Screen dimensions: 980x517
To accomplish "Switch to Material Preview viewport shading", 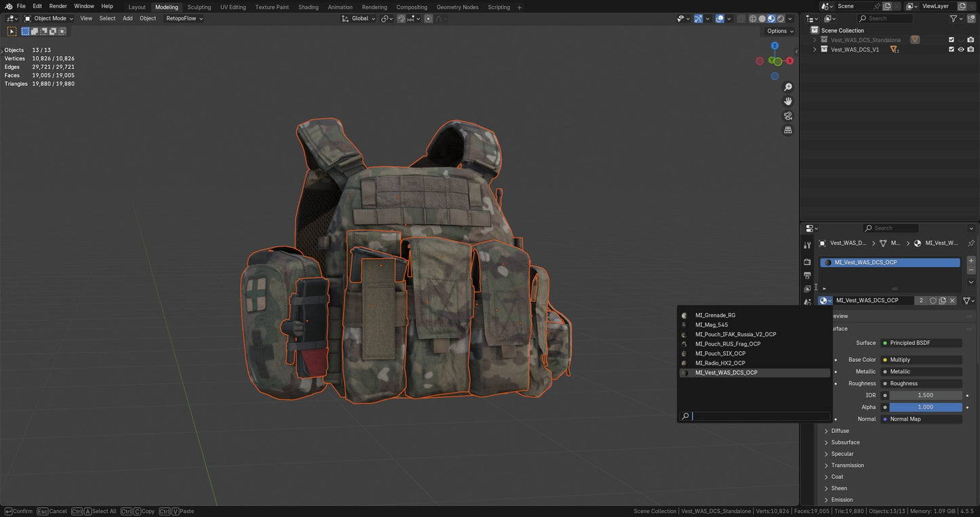I will (x=771, y=18).
